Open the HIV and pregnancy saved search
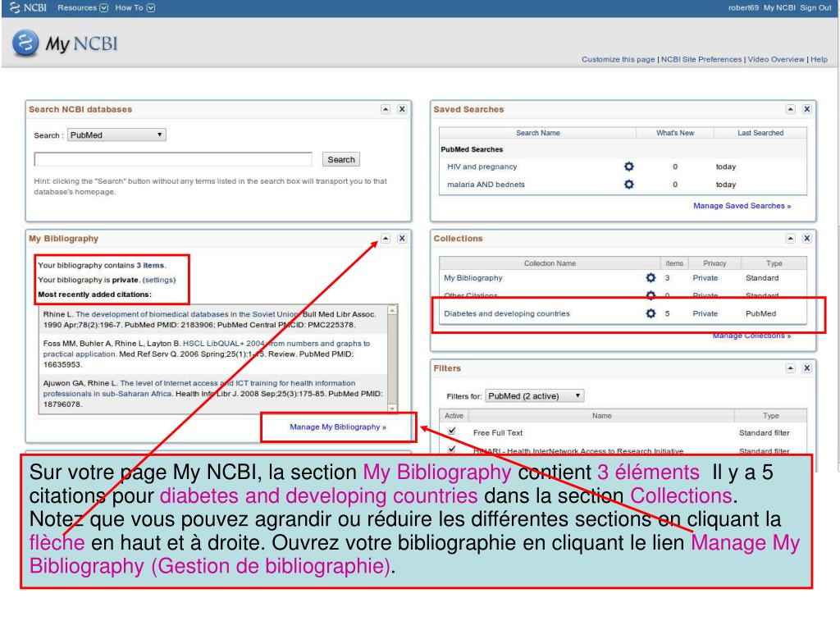Screen dimensions: 840x630 click(482, 167)
